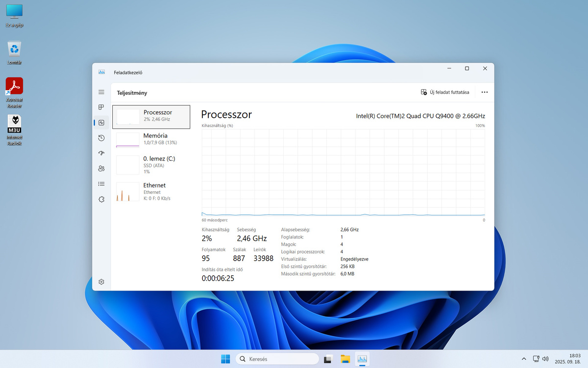
Task: Click the Virtualizálás Engedélyezve value
Action: pos(354,259)
